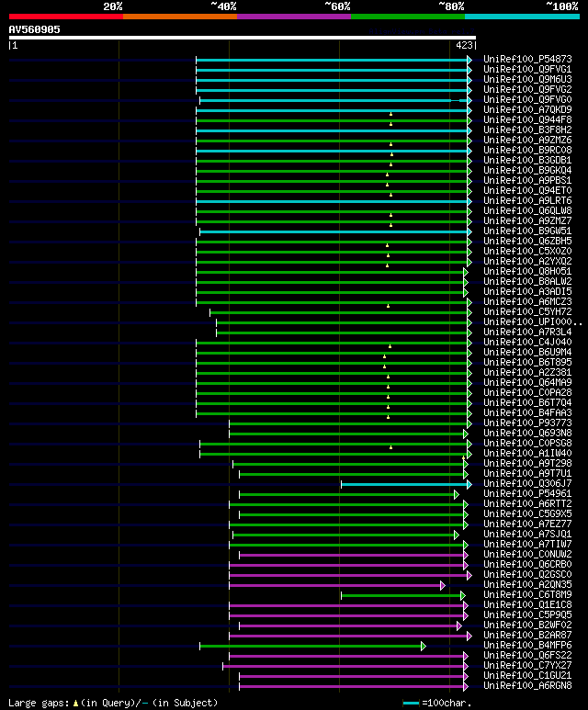588x710 pixels.
Task: Click the UniRef100_Q8H051 label
Action: tap(527, 272)
